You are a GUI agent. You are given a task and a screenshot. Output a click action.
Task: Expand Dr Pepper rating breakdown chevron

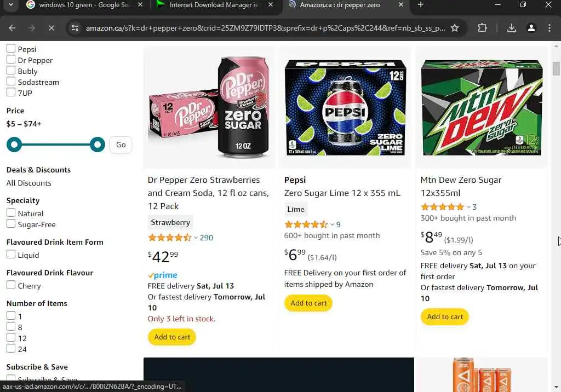click(196, 238)
